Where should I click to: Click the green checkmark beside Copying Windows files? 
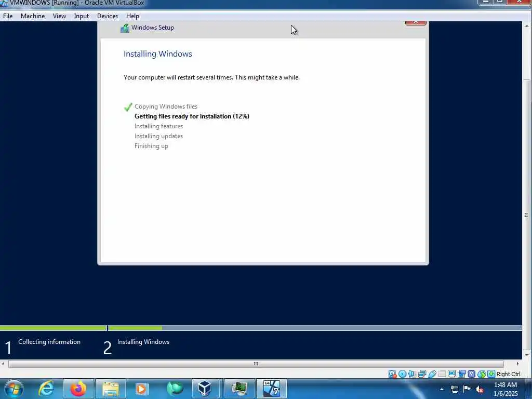tap(128, 107)
